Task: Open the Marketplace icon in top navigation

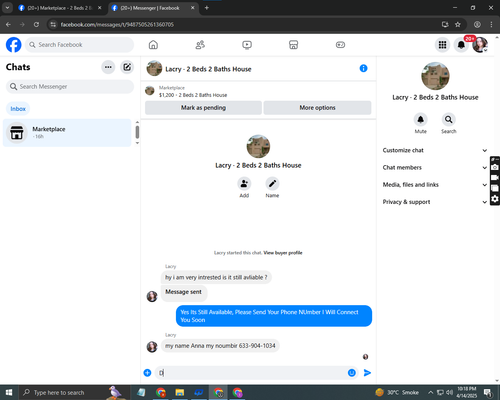Action: (293, 45)
